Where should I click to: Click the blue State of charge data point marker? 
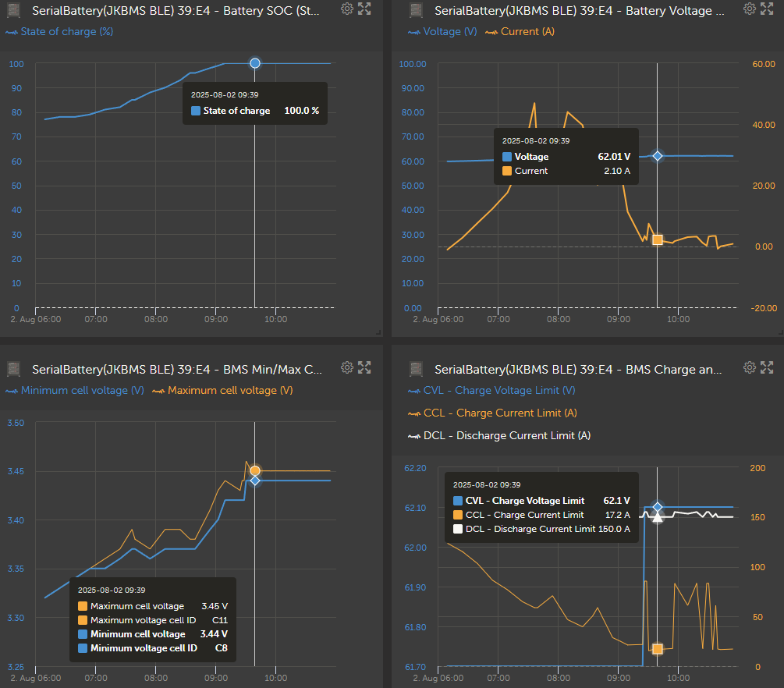255,63
